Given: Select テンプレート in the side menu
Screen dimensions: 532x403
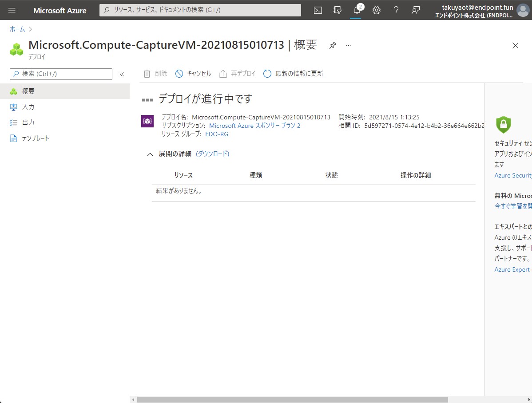Looking at the screenshot, I should pyautogui.click(x=65, y=138).
